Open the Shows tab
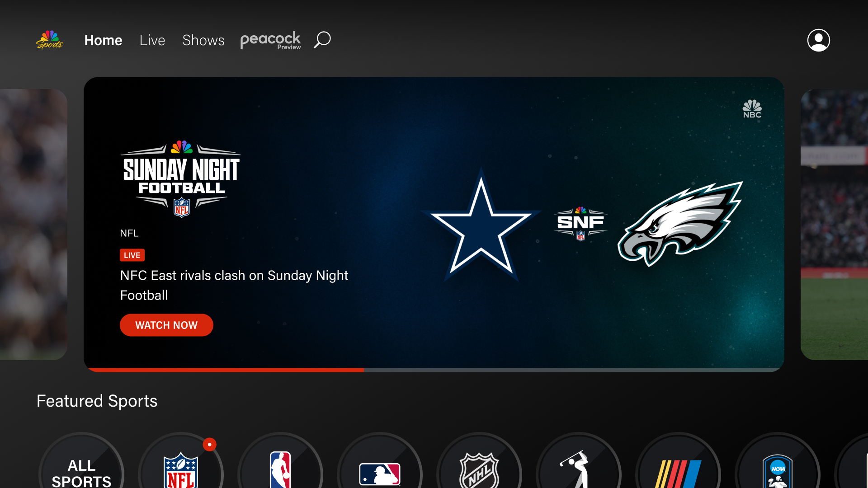 (203, 40)
